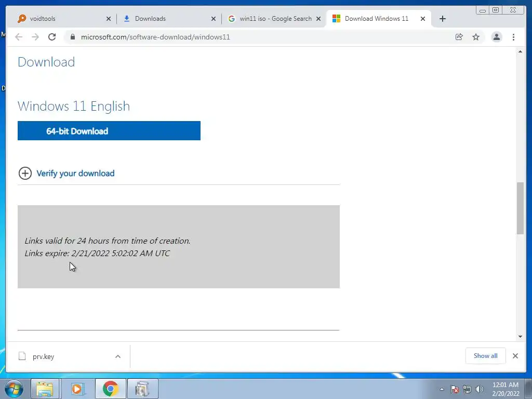The height and width of the screenshot is (399, 532).
Task: Click the page scrollbar up arrow
Action: pos(520,51)
